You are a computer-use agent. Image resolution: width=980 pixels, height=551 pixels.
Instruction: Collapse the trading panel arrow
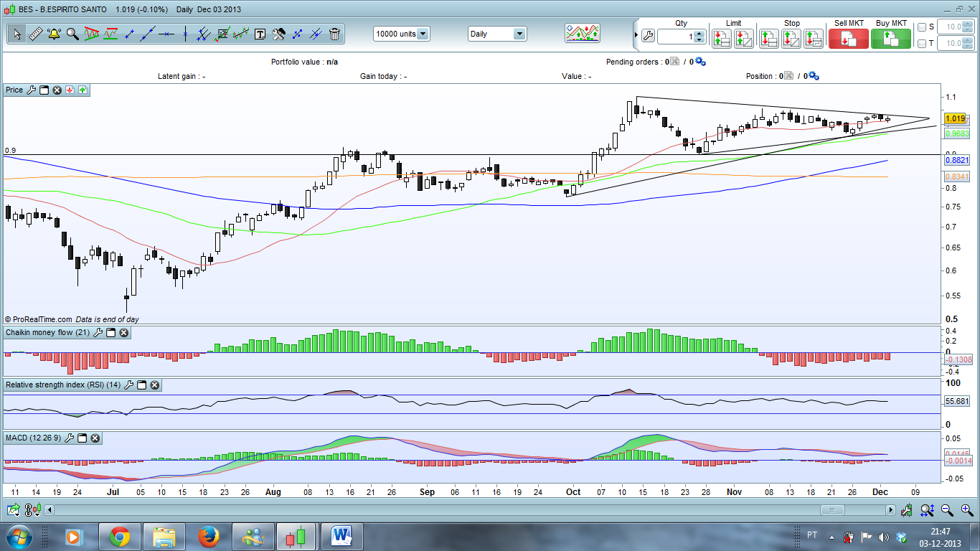tap(636, 34)
